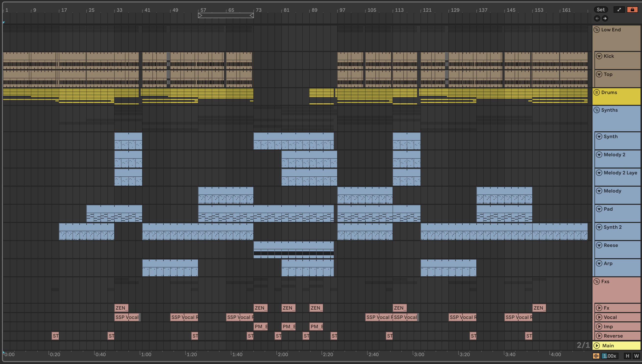Click the loop brace start marker

tap(200, 15)
